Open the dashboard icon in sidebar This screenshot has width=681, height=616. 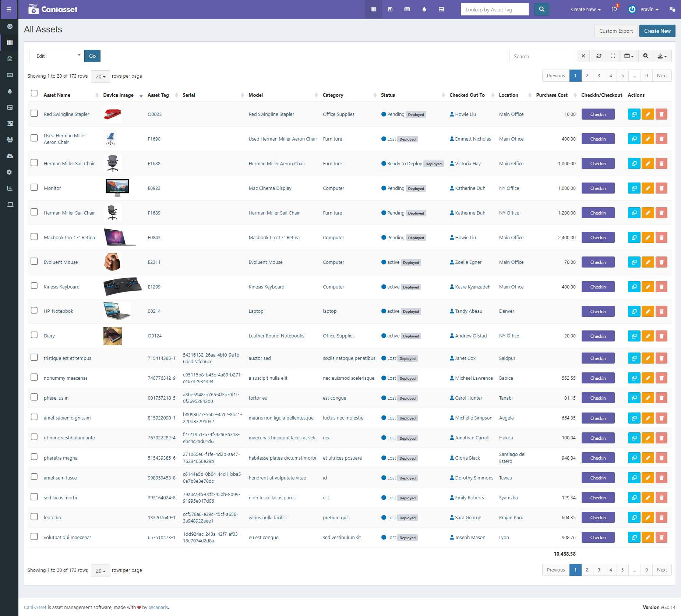click(x=10, y=26)
